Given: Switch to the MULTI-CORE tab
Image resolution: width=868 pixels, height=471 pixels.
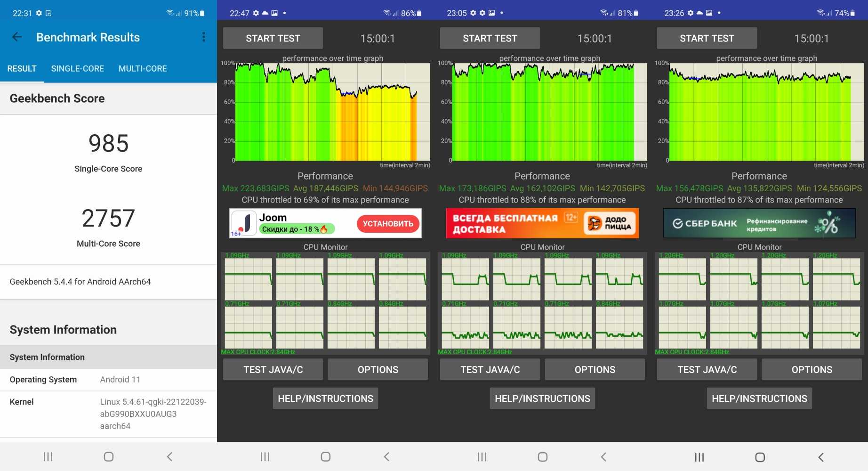Looking at the screenshot, I should tap(143, 69).
